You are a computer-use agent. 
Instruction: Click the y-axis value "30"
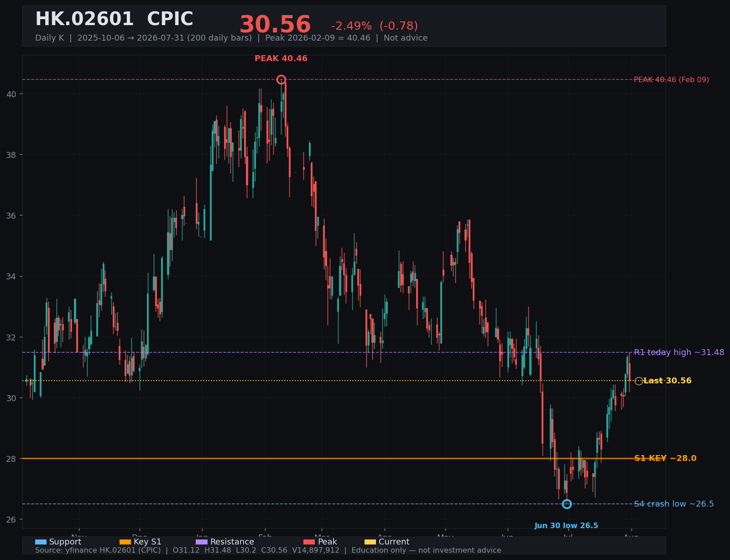click(x=11, y=398)
